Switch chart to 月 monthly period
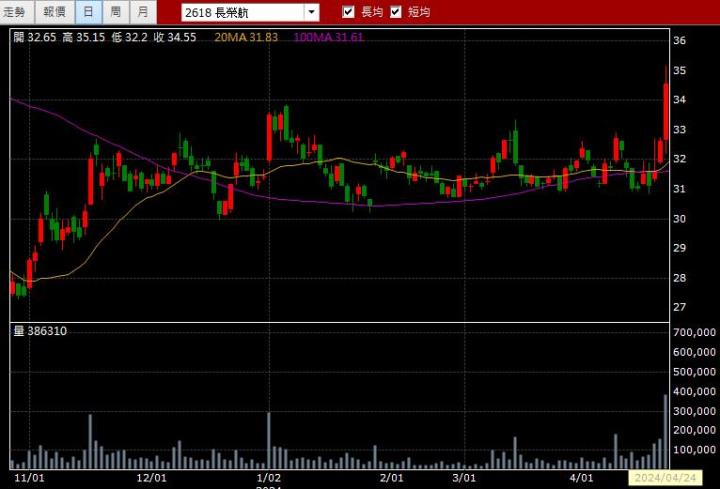The image size is (720, 489). click(x=144, y=12)
